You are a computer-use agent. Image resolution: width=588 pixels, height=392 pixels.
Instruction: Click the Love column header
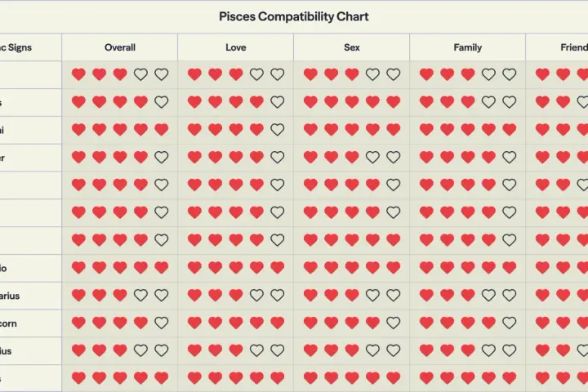point(235,47)
